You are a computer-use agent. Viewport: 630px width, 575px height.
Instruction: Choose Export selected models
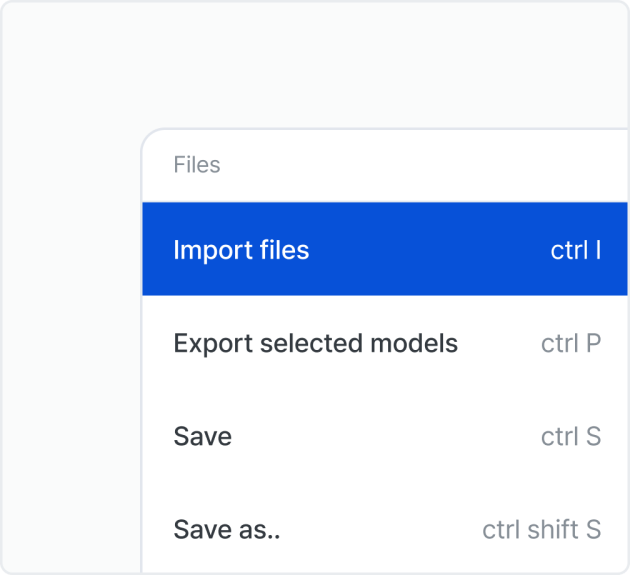(315, 344)
